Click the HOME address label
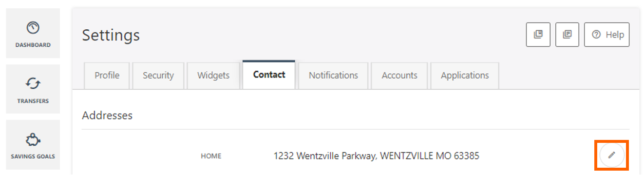 point(211,156)
